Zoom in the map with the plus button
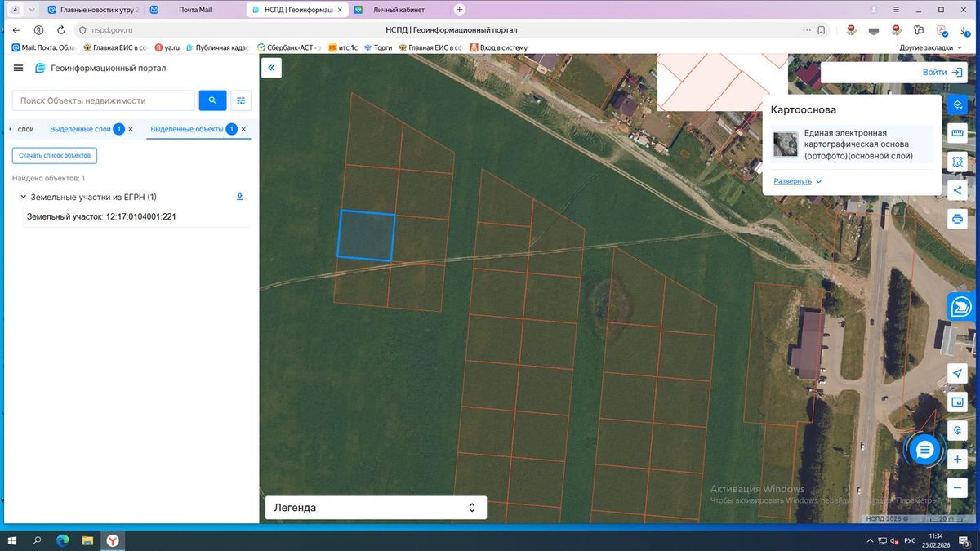Screen dimensions: 980x551 point(957,459)
